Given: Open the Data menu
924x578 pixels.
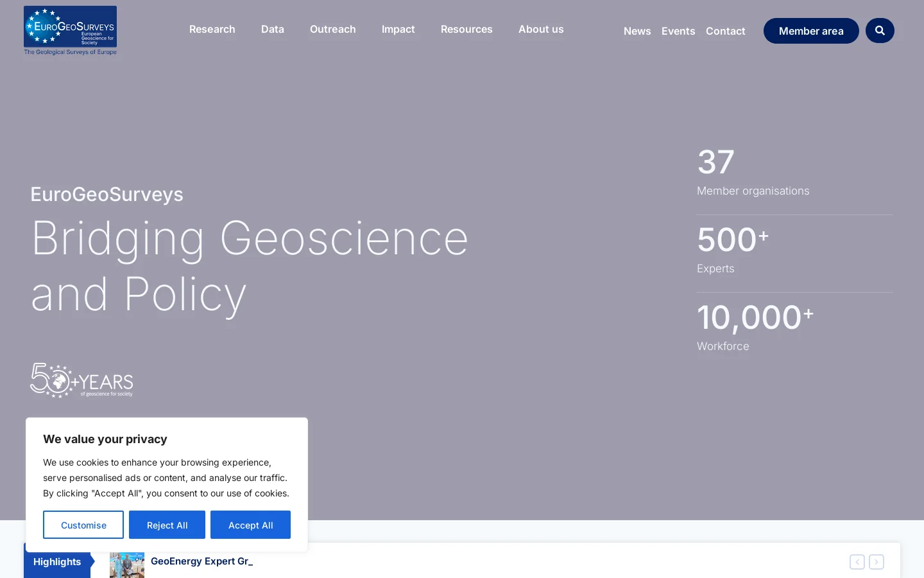Looking at the screenshot, I should click(x=273, y=30).
